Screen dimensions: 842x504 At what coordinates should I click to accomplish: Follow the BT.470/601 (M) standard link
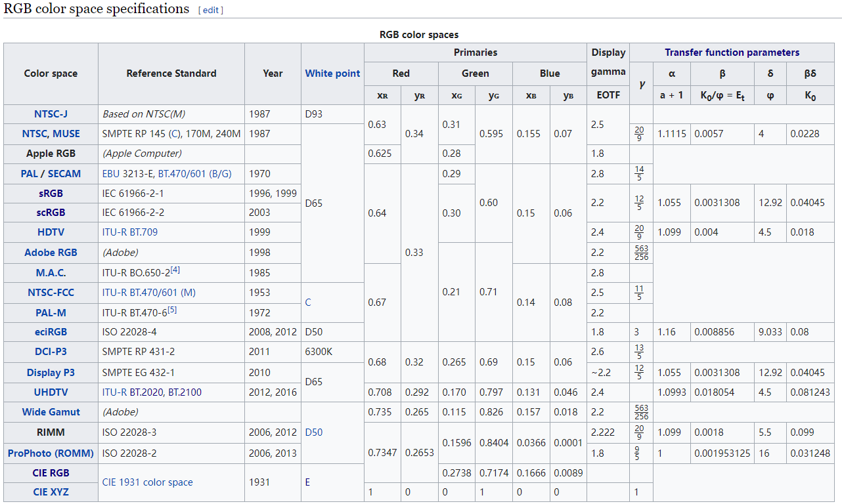(x=149, y=293)
